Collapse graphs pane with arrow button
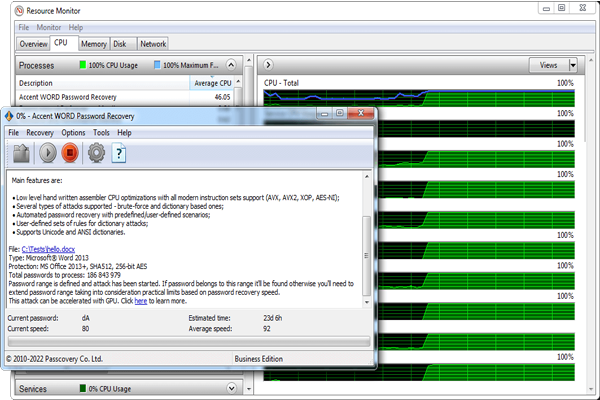The image size is (600, 400). pyautogui.click(x=268, y=65)
